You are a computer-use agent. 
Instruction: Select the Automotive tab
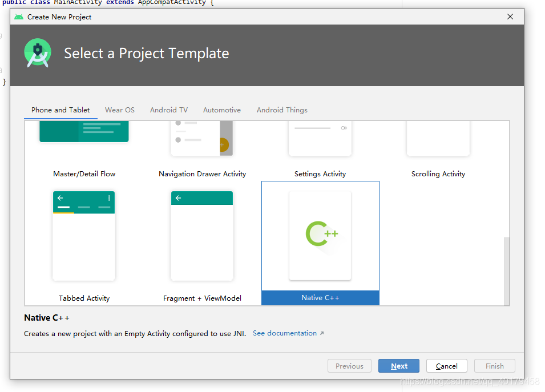point(222,110)
